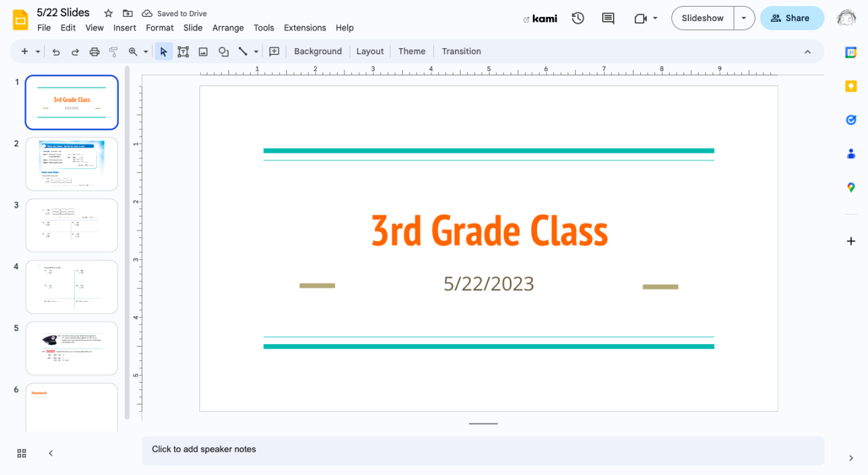Expand line type dropdown arrow
This screenshot has width=868, height=475.
click(256, 52)
